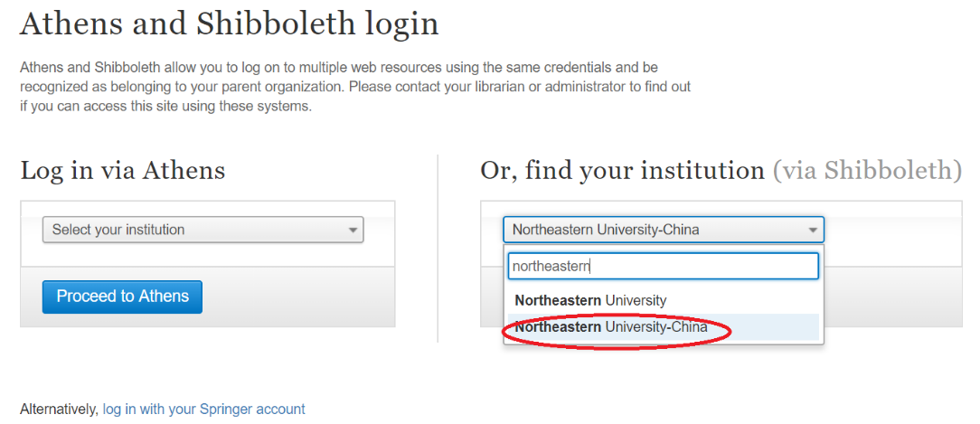
Task: Choose the "Northeastern University-China" list option
Action: (x=611, y=327)
